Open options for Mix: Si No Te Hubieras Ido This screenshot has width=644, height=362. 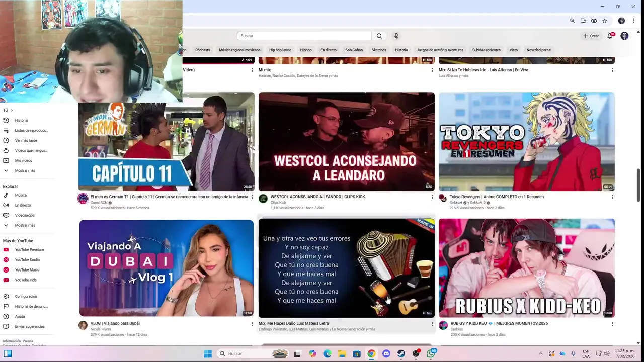click(613, 70)
